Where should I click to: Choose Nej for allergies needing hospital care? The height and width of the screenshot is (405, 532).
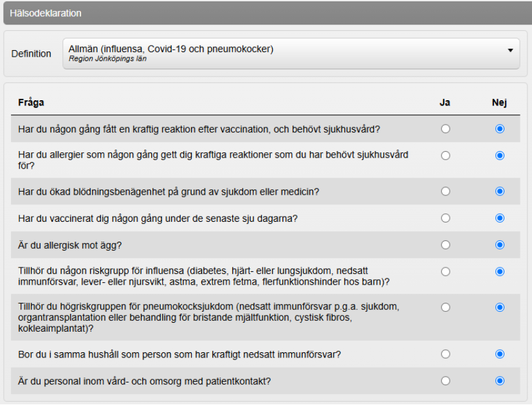[500, 156]
